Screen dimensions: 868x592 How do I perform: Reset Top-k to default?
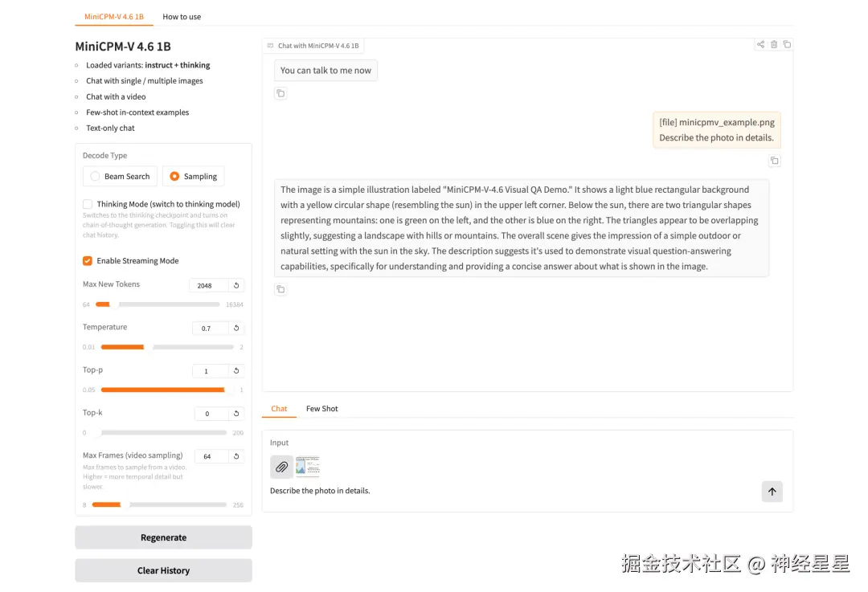point(236,414)
